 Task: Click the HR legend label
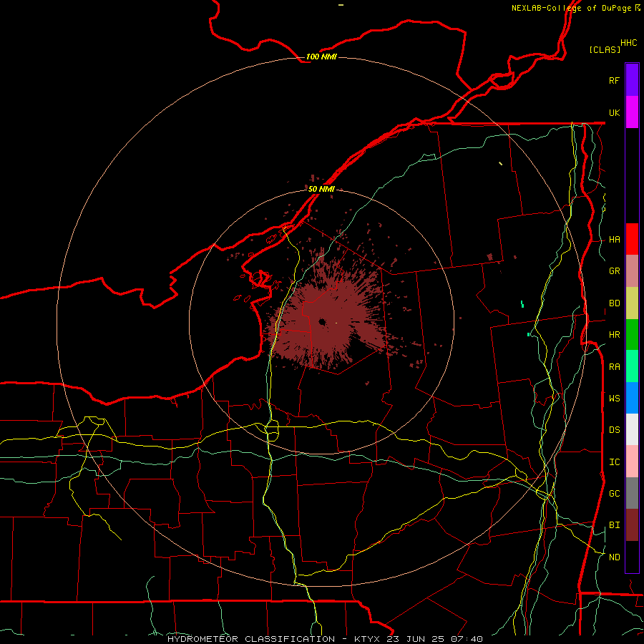point(614,335)
